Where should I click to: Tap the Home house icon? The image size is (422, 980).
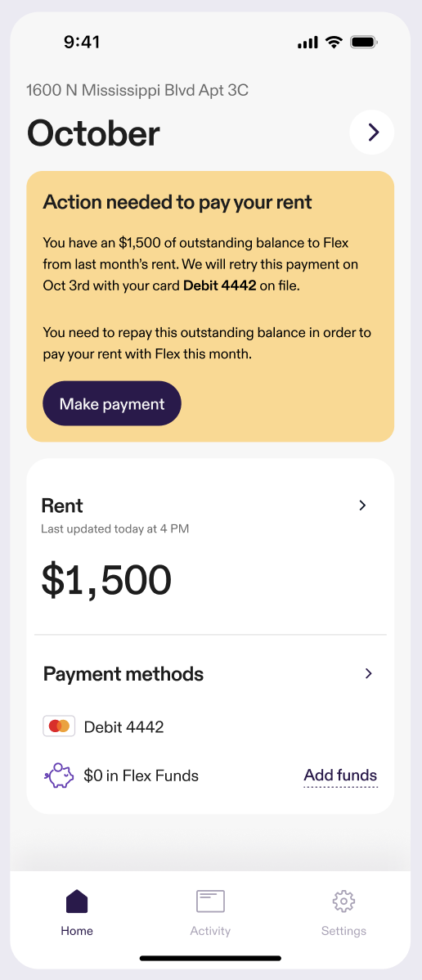pyautogui.click(x=77, y=901)
